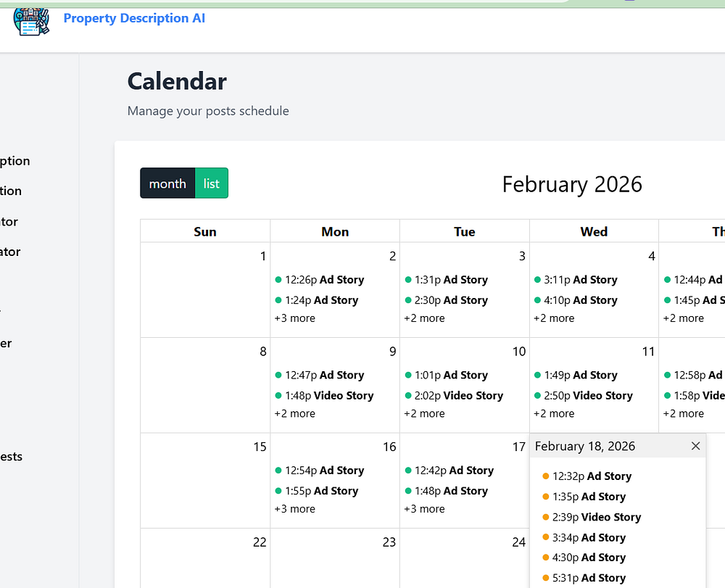Expand +2 more events on February 3

424,318
